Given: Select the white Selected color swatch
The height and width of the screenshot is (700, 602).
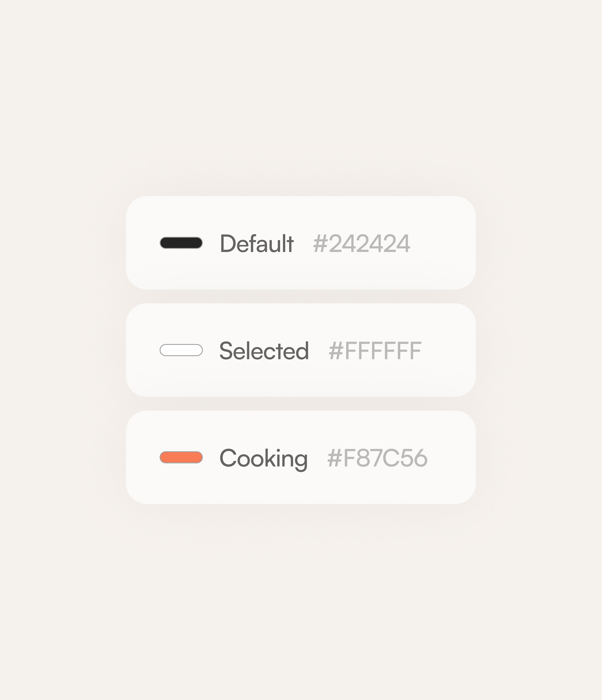Looking at the screenshot, I should click(181, 350).
